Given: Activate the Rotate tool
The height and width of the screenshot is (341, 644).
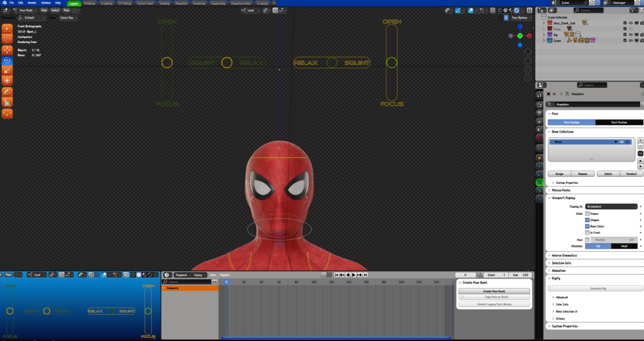Looking at the screenshot, I should pos(7,61).
